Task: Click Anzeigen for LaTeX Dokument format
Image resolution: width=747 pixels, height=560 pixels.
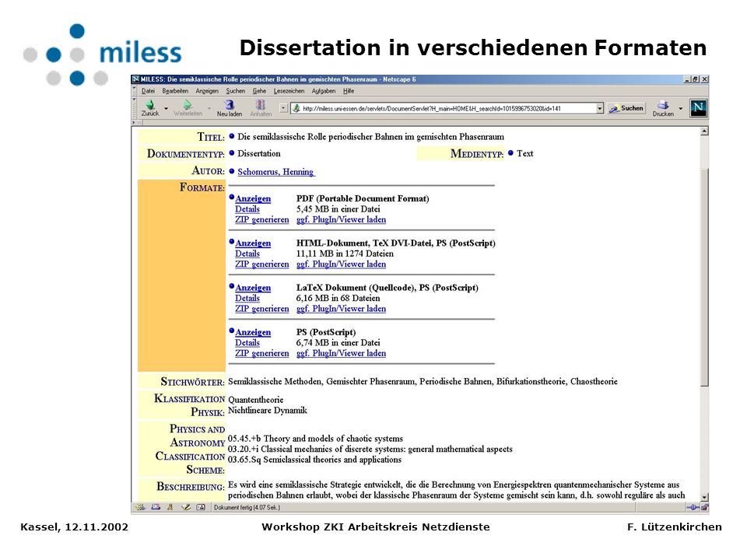Action: (x=253, y=288)
